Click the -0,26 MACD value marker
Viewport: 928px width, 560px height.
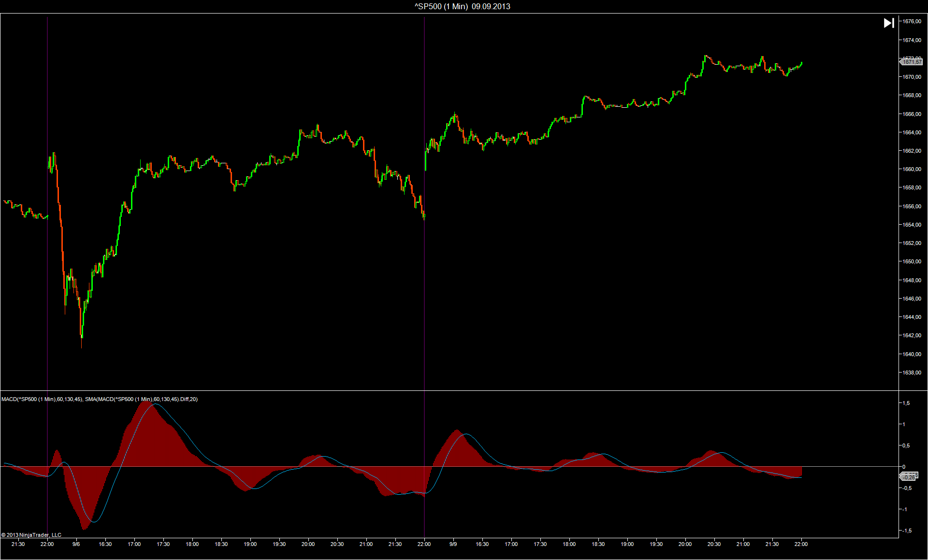(909, 477)
